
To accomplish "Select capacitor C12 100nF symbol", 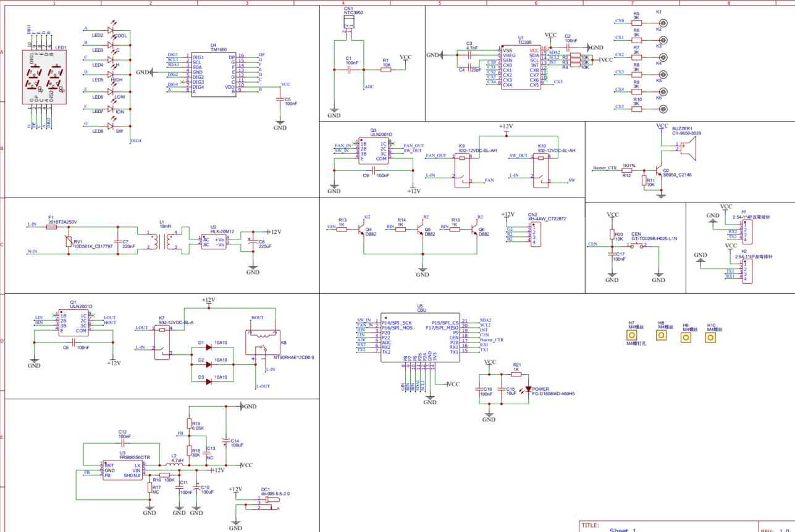I will [x=122, y=443].
